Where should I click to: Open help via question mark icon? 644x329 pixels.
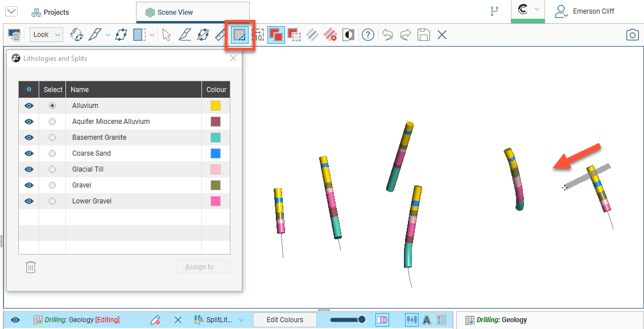pyautogui.click(x=368, y=35)
